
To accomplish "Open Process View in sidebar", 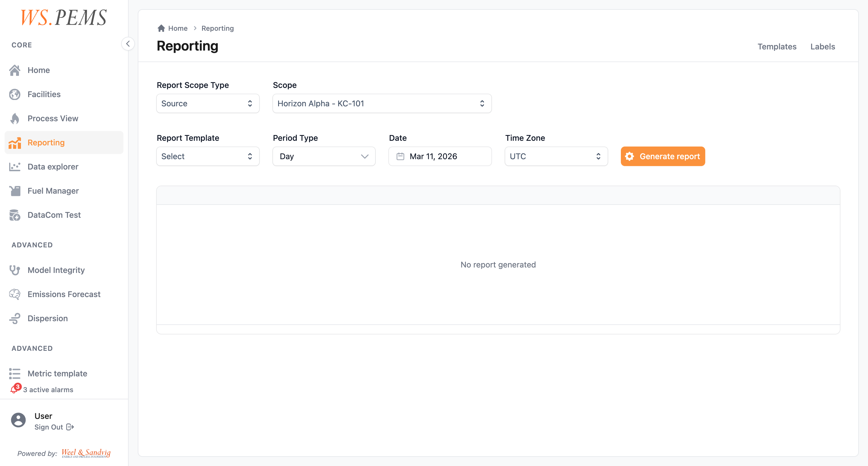I will click(x=64, y=118).
